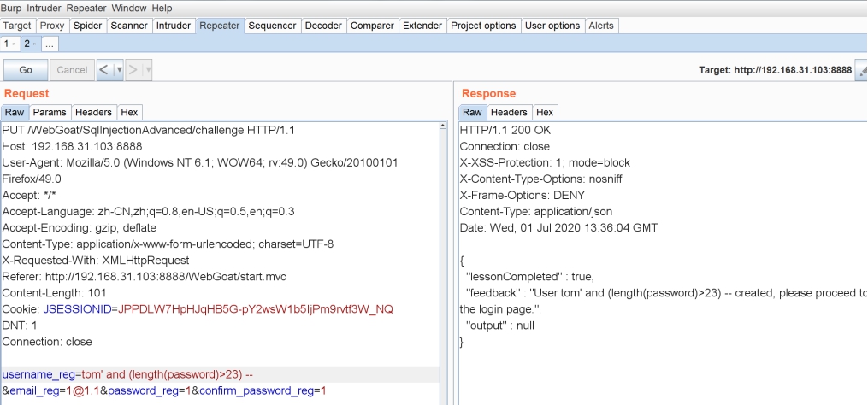Click the feedback message in response
The height and width of the screenshot is (405, 868).
click(x=663, y=301)
